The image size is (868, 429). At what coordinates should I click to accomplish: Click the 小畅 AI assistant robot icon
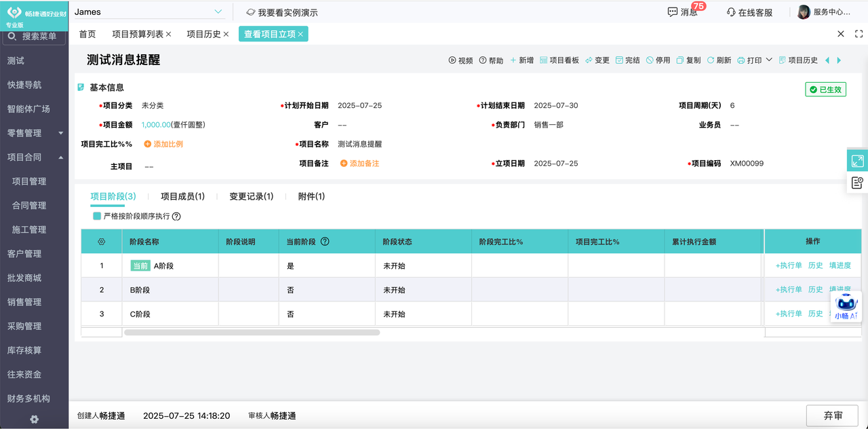846,307
